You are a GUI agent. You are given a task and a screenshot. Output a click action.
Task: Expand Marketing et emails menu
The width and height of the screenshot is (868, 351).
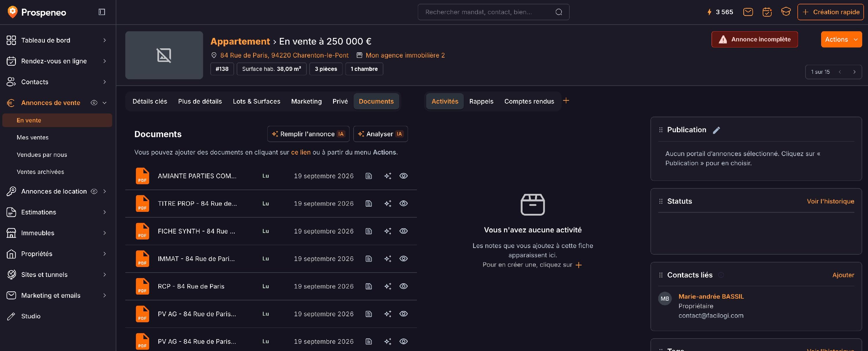(x=104, y=295)
